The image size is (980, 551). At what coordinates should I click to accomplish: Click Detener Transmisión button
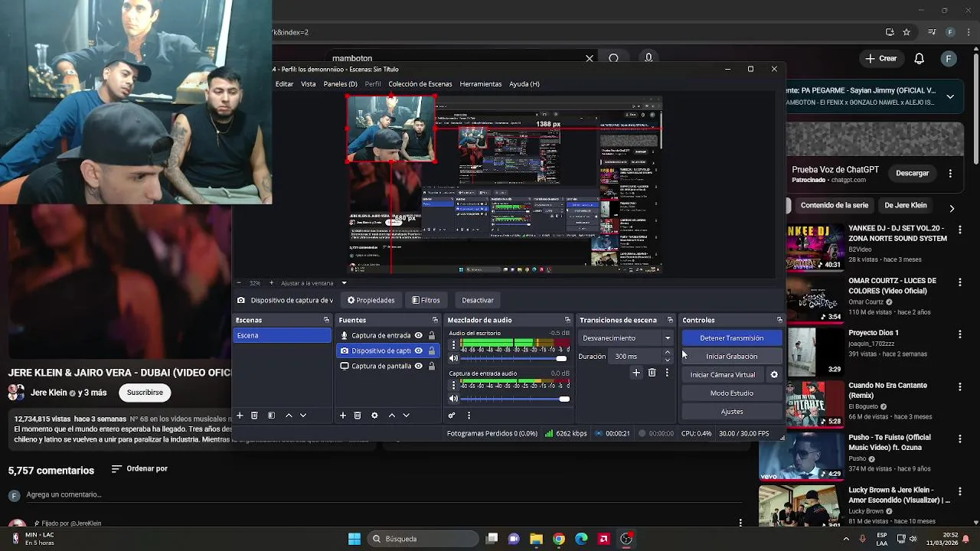coord(731,338)
